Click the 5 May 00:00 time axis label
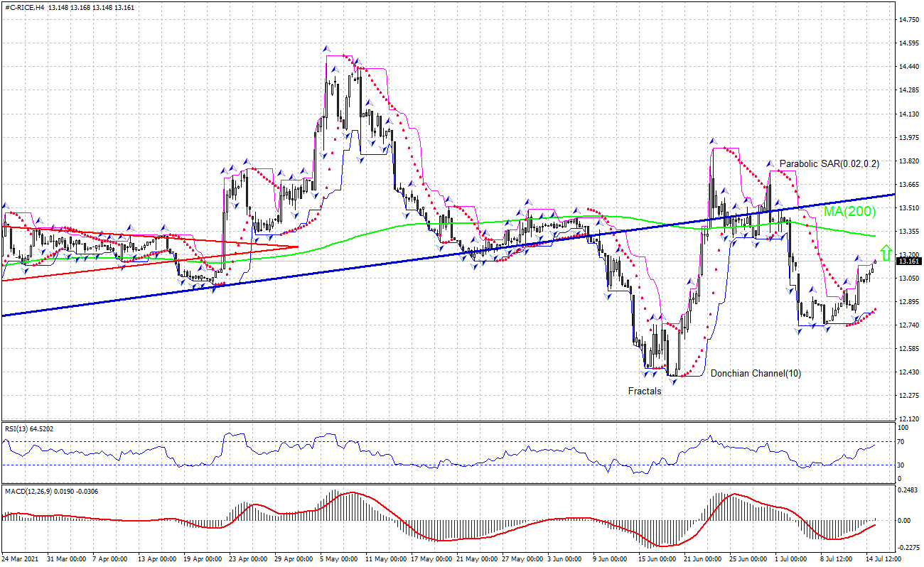 click(x=338, y=560)
